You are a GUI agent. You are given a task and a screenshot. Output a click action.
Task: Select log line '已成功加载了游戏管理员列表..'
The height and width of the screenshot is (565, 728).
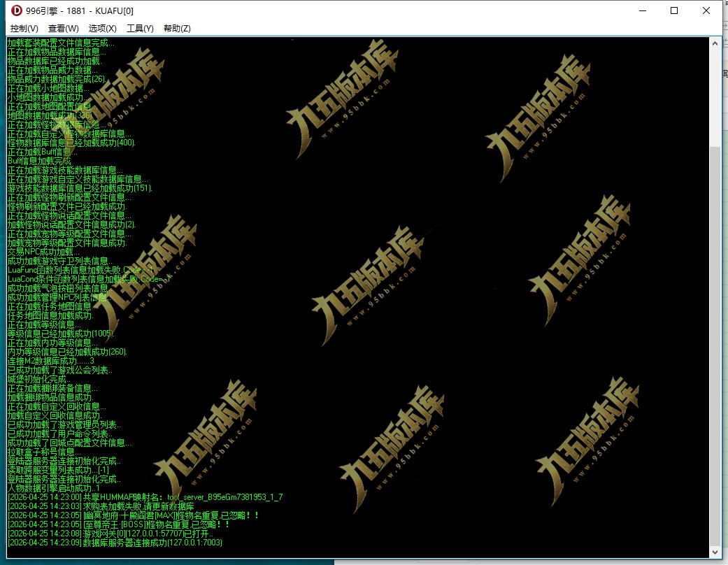(64, 424)
